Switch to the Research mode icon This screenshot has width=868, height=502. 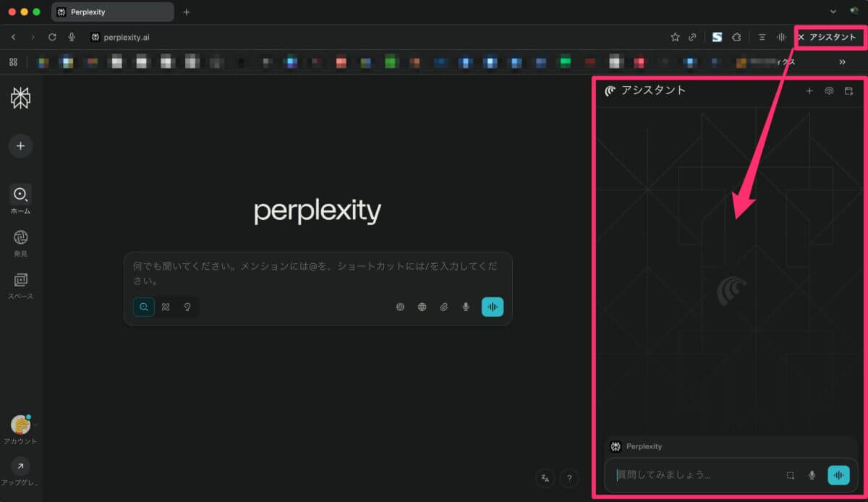(166, 307)
